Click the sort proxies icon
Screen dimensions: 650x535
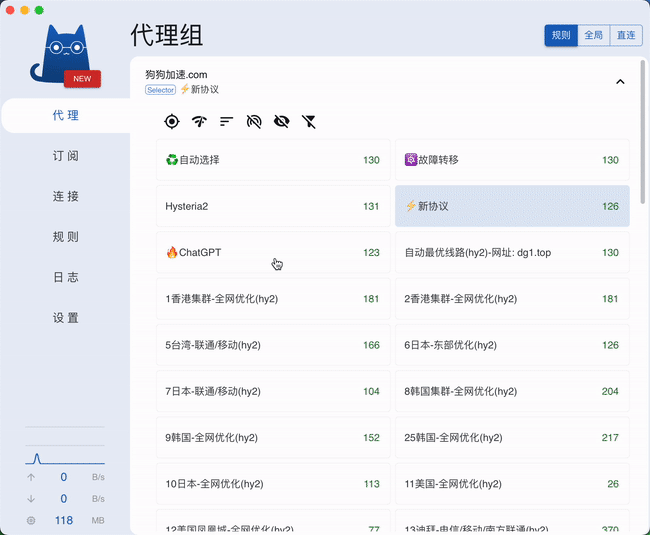227,122
